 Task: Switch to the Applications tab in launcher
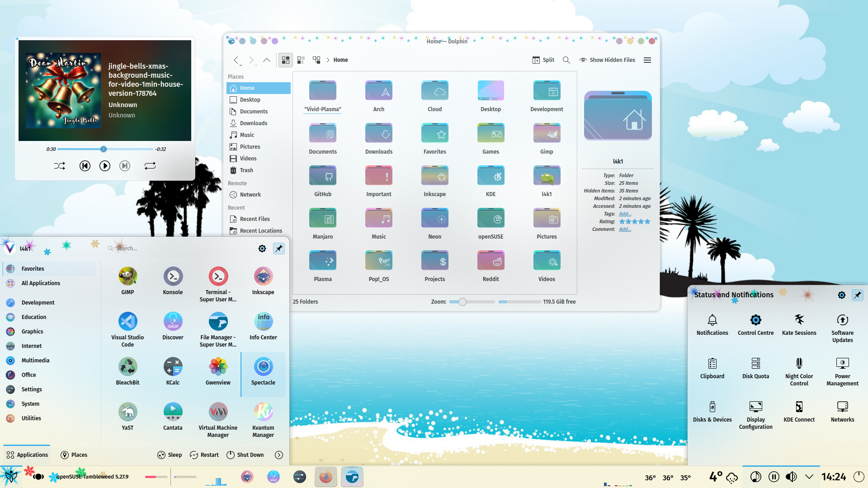pyautogui.click(x=27, y=455)
